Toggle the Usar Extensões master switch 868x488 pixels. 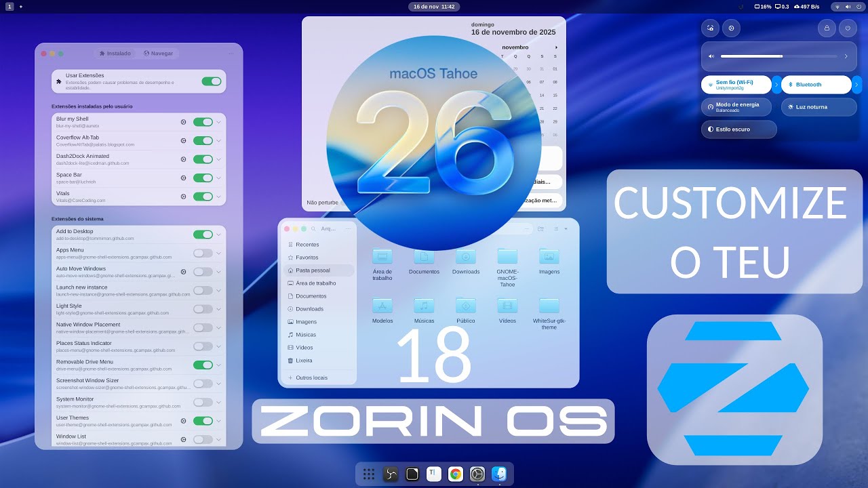pyautogui.click(x=212, y=81)
